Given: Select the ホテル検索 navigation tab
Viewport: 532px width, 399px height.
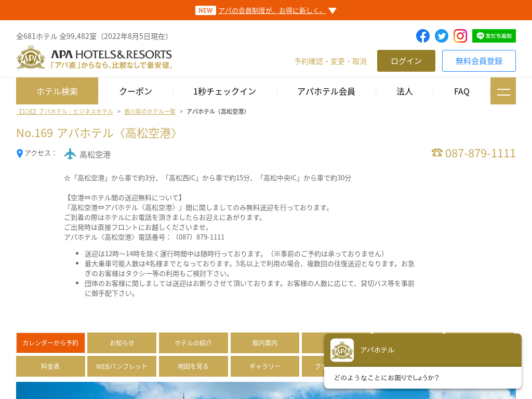Looking at the screenshot, I should click(x=57, y=91).
